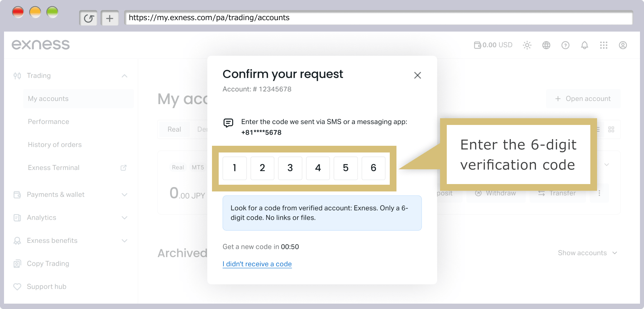
Task: Click the Real badge on account card
Action: (178, 167)
